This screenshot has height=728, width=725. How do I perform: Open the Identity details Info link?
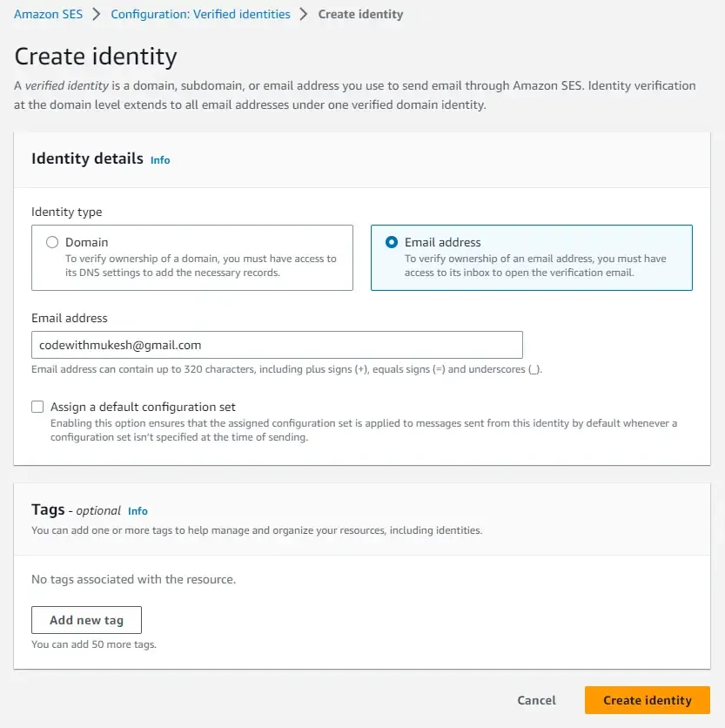[x=160, y=160]
